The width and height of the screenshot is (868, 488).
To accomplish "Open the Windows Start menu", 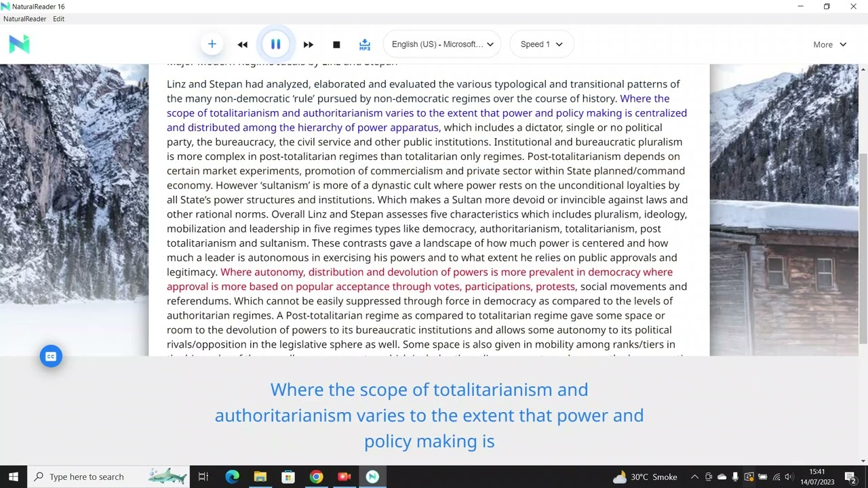I will 14,476.
